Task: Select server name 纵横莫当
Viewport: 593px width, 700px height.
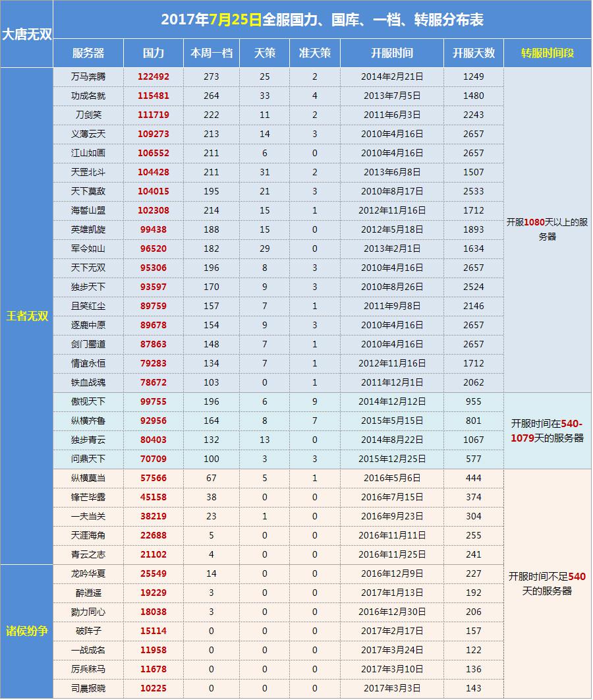Action: [x=88, y=478]
